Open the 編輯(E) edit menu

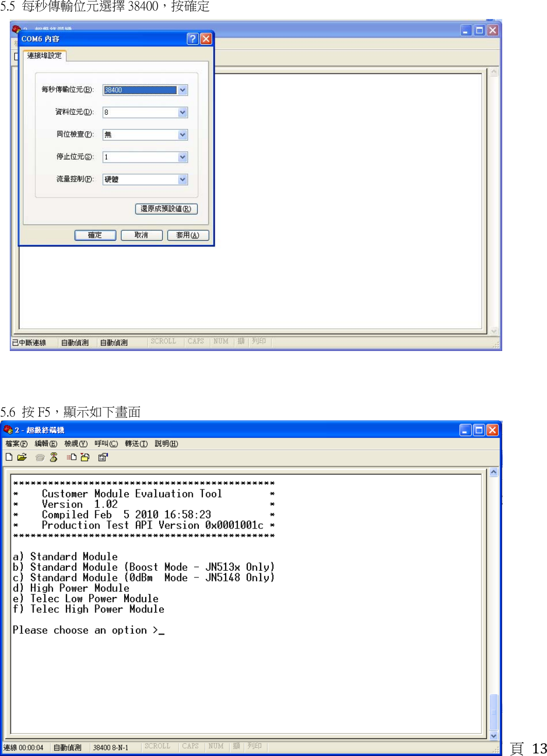click(x=46, y=444)
